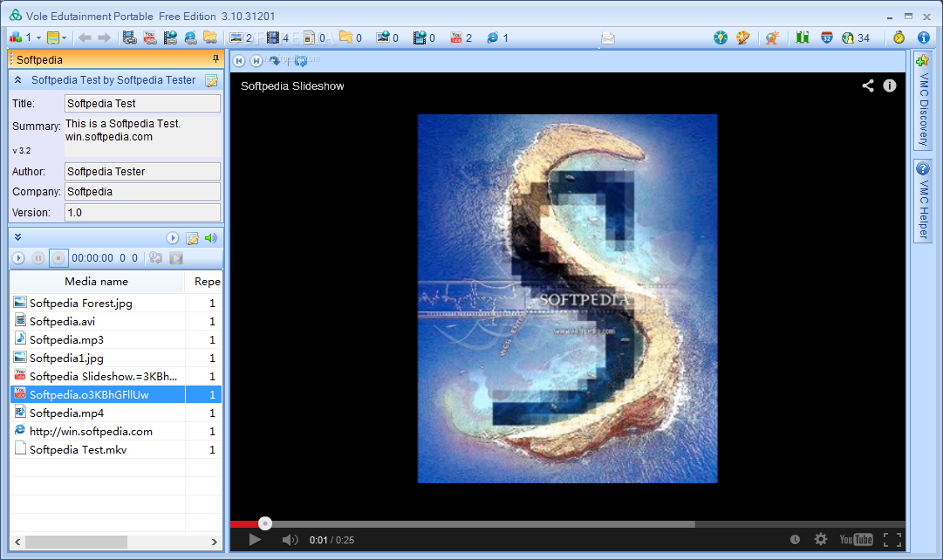Stop playlist playback

click(58, 258)
